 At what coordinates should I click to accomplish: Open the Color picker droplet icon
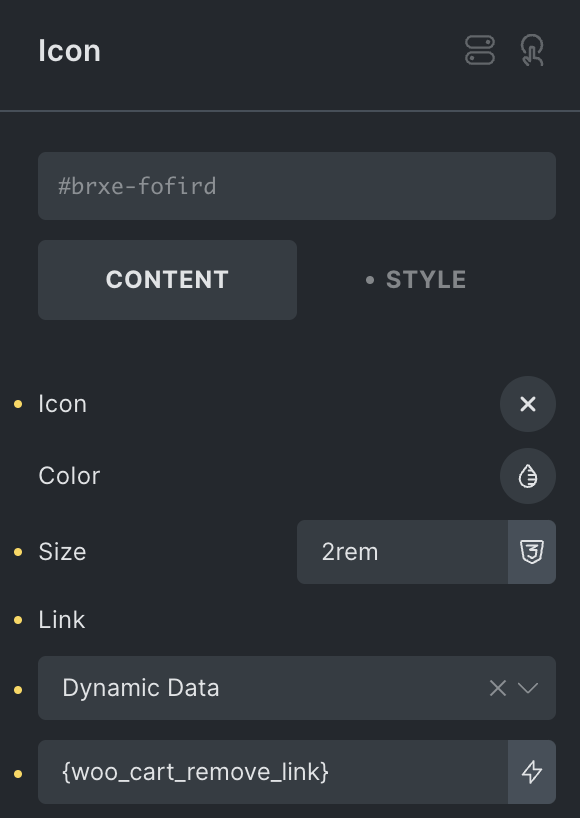528,476
